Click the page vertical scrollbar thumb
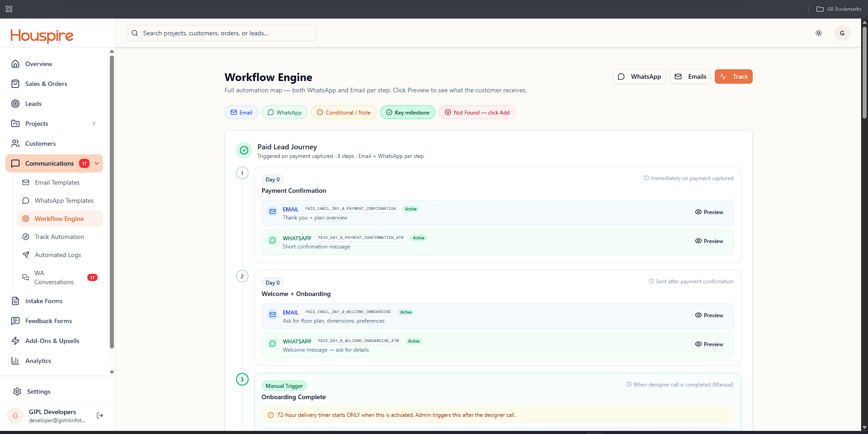 point(864,72)
